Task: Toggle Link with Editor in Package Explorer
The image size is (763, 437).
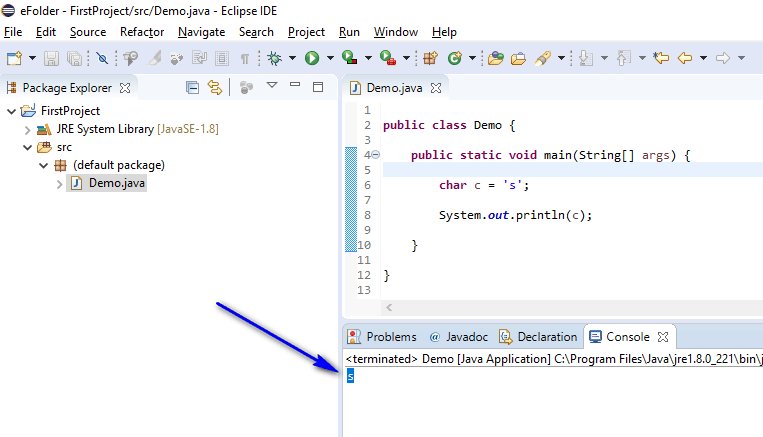Action: (x=215, y=88)
